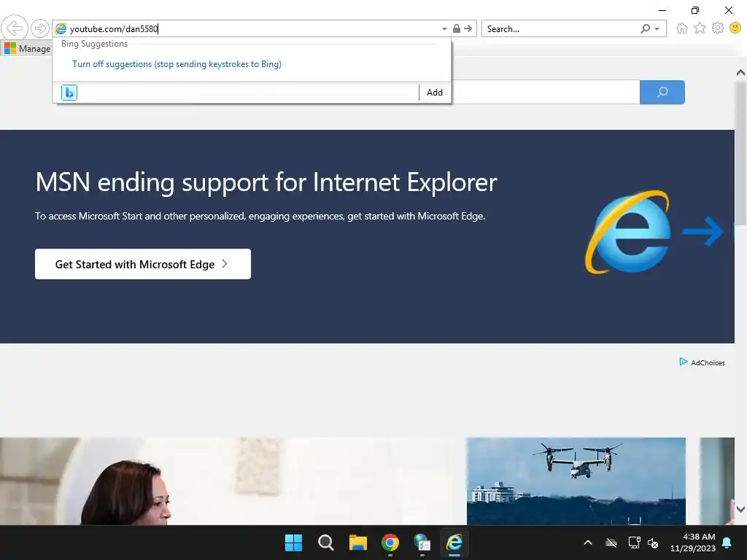Screen dimensions: 747x560
Task: Click the security lock icon in address bar
Action: click(457, 28)
